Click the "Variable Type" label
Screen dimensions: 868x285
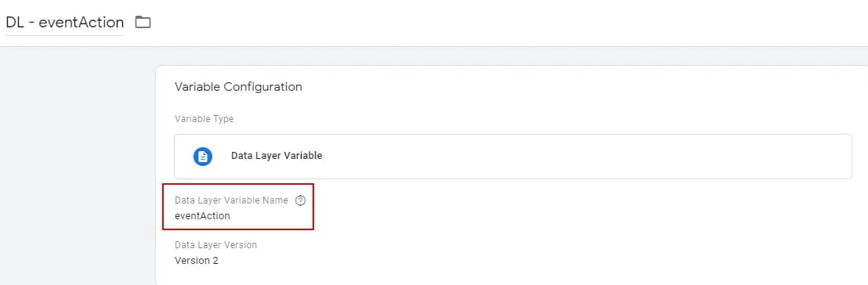pyautogui.click(x=204, y=119)
